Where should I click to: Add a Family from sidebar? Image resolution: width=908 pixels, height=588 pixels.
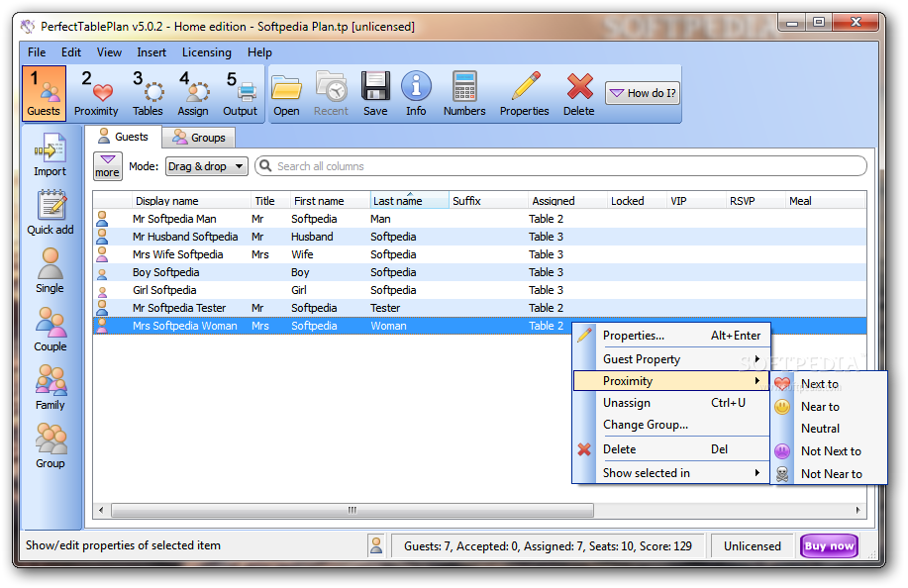(50, 388)
